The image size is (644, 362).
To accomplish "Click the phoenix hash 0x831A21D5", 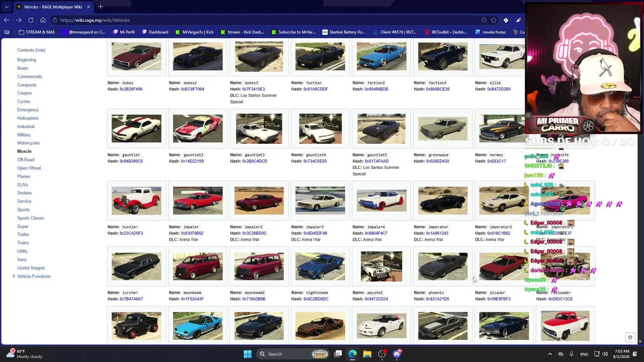I will pos(437,299).
